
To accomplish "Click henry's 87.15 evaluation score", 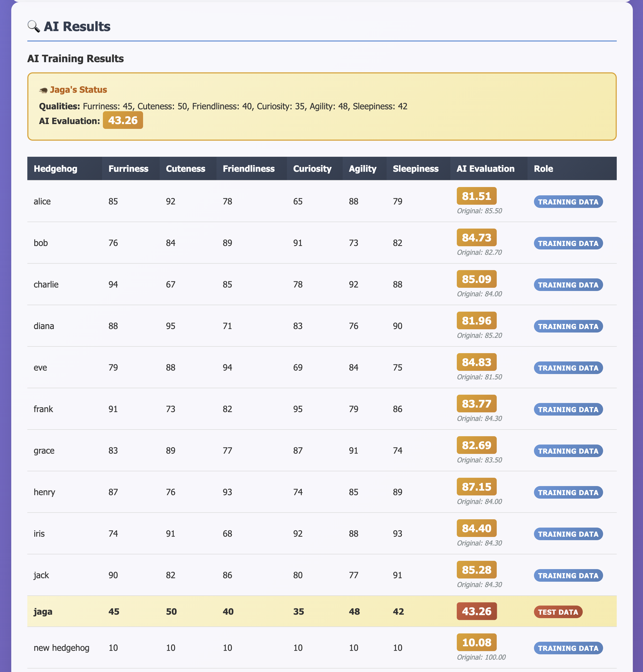I will pos(476,487).
